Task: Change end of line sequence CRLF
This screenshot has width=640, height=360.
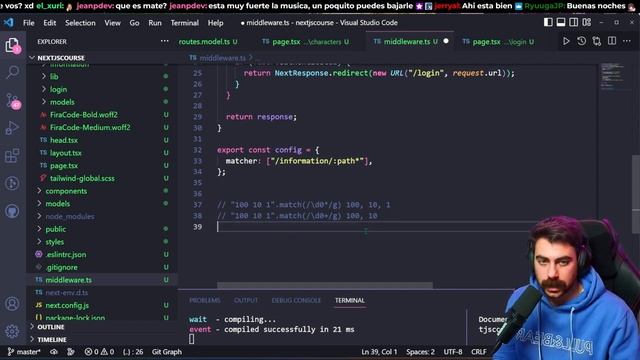Action: coord(478,351)
